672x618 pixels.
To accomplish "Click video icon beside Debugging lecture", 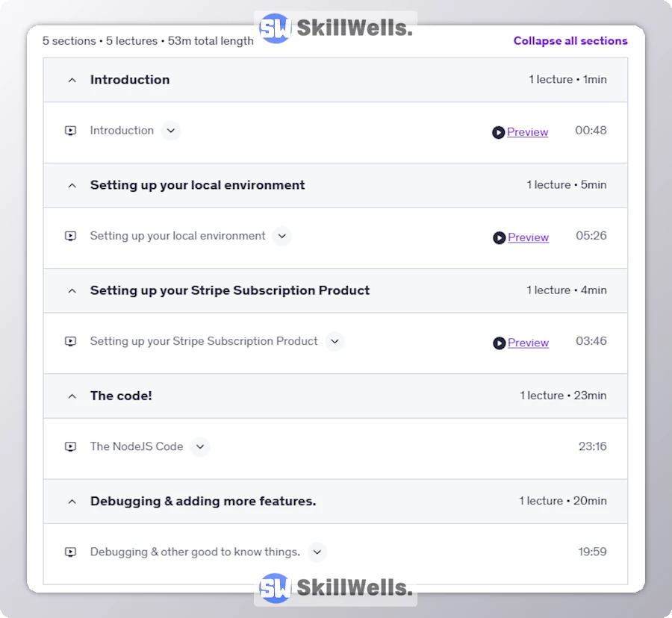I will [x=71, y=552].
